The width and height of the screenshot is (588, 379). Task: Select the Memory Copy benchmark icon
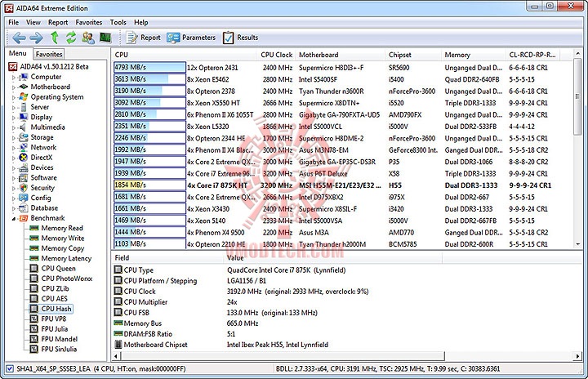(34, 248)
